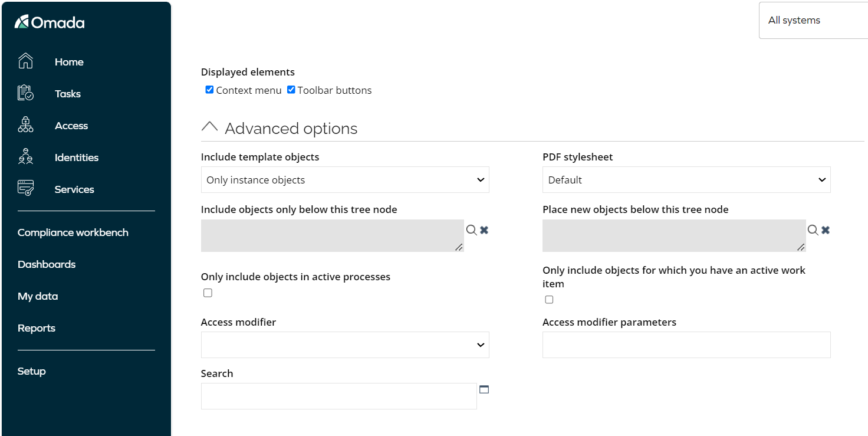Open the calendar icon next to Search
The width and height of the screenshot is (868, 436).
coord(484,389)
